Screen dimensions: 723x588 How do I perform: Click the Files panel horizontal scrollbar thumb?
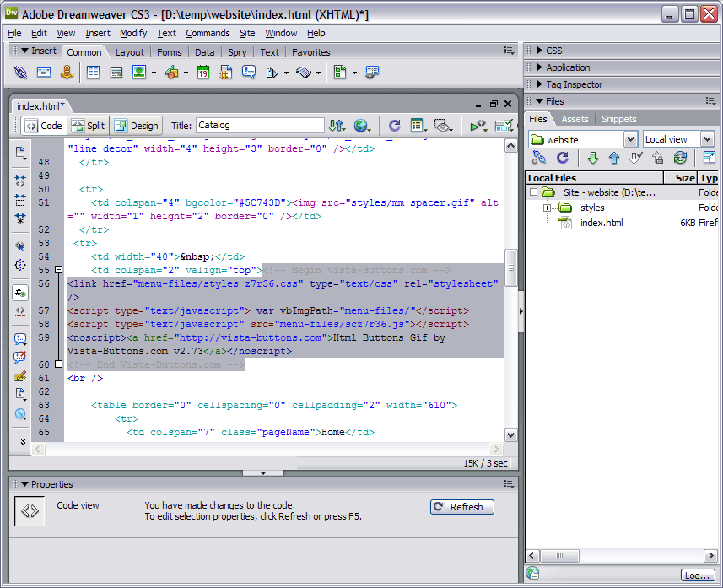point(559,556)
